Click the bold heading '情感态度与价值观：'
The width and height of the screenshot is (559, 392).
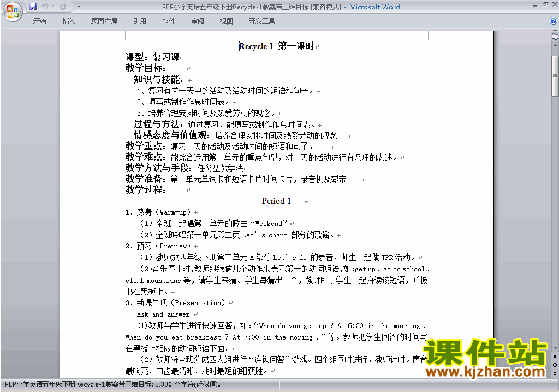coord(172,135)
